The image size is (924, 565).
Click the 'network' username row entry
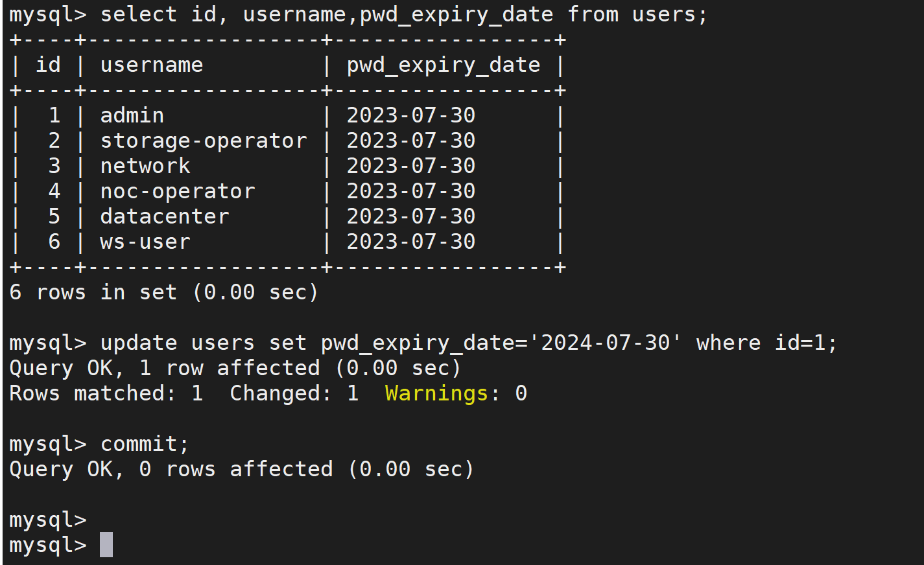point(145,166)
